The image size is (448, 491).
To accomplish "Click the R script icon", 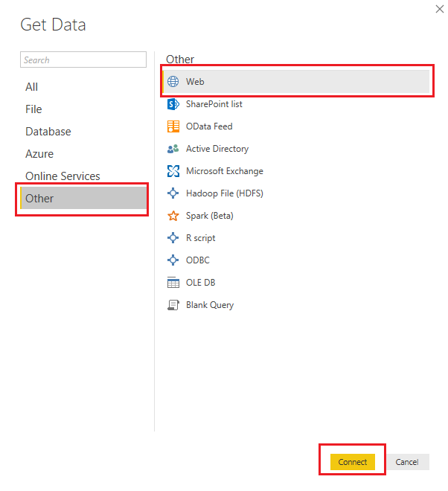I will pos(173,238).
